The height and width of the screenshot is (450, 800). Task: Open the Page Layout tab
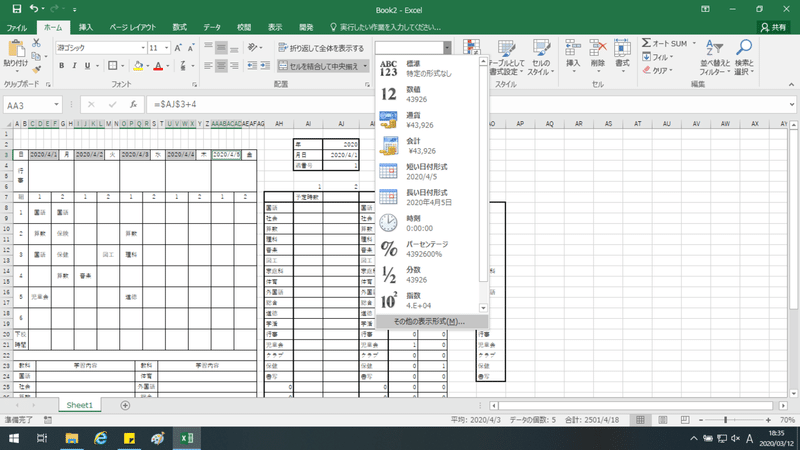tap(133, 27)
